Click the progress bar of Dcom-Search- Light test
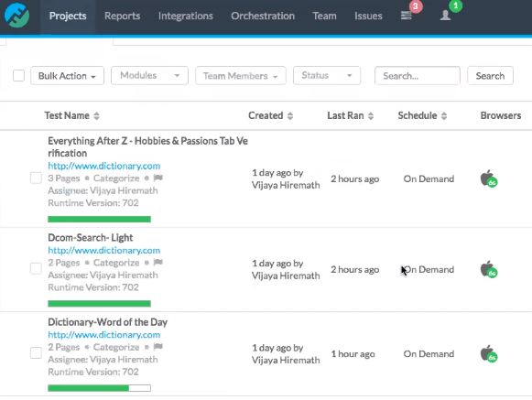The width and height of the screenshot is (532, 400). click(100, 304)
